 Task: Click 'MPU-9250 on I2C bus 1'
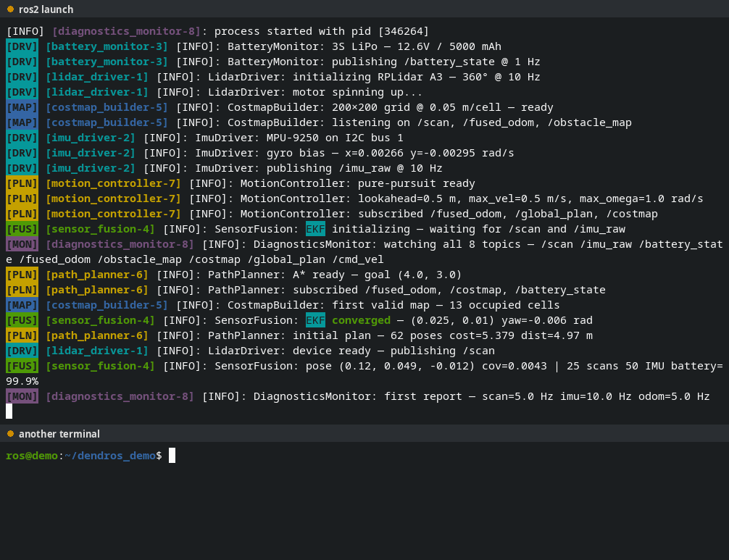[x=335, y=138]
